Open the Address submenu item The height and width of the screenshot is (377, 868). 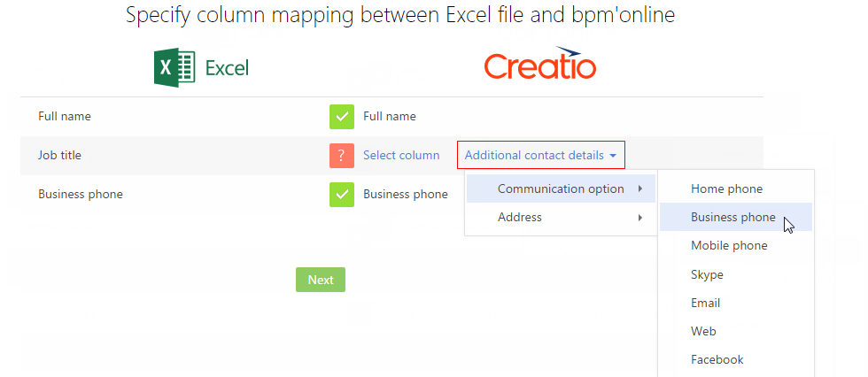(x=561, y=217)
